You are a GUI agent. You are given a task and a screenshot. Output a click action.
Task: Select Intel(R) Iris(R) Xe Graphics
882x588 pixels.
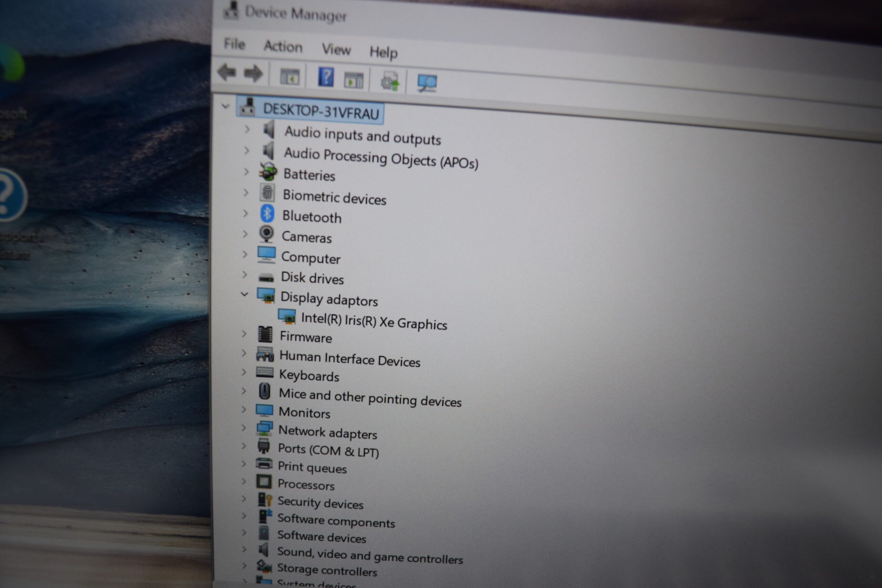pos(374,321)
